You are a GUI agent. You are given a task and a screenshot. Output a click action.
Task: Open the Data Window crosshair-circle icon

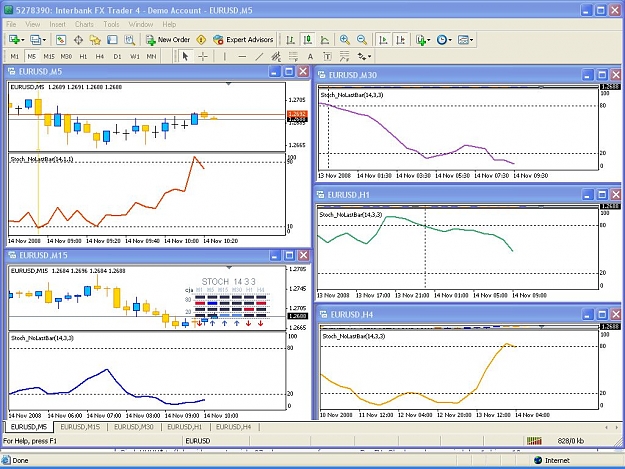click(x=78, y=39)
